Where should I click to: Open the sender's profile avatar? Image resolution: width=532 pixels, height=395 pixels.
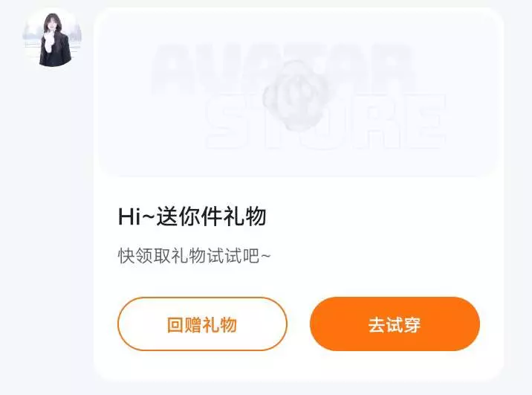[x=52, y=38]
